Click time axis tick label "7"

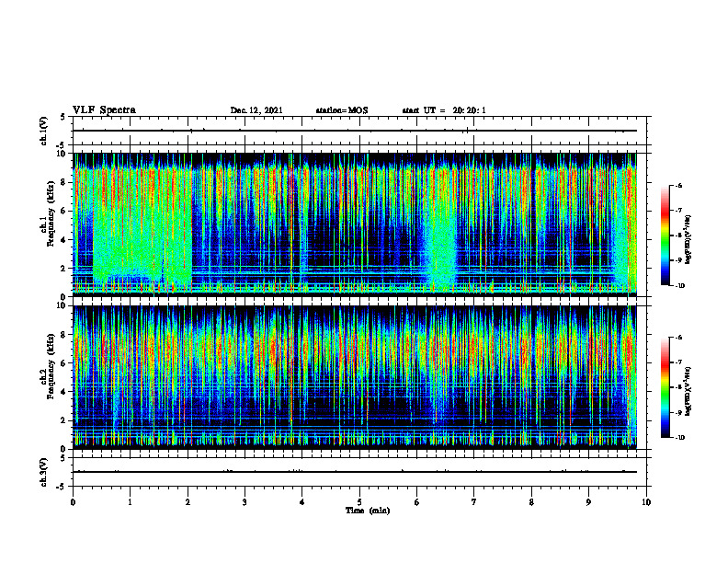click(474, 502)
